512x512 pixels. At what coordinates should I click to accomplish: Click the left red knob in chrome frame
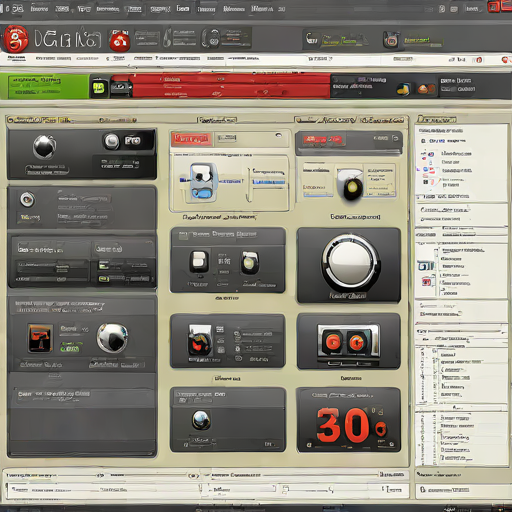point(332,342)
